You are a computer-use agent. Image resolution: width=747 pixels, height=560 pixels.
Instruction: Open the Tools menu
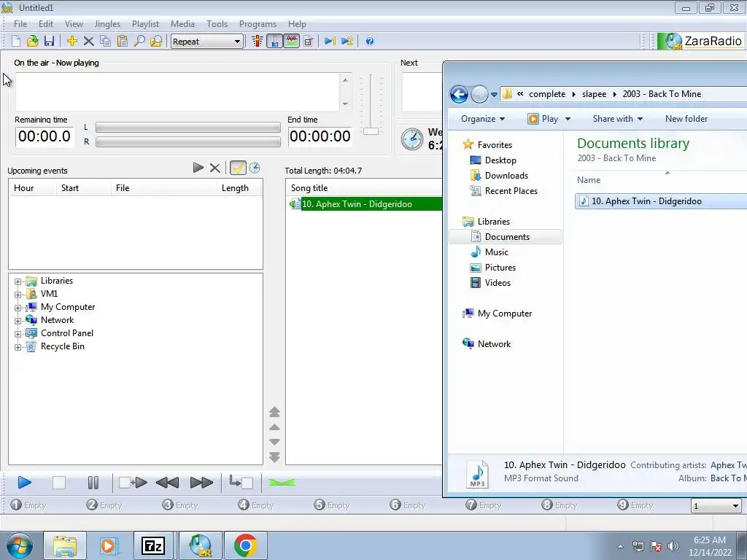pos(217,24)
